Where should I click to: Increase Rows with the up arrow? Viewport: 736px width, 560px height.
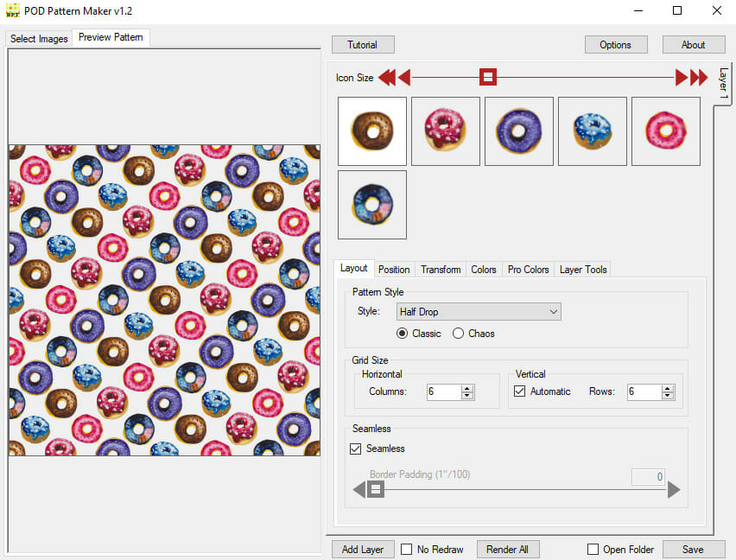[x=668, y=388]
